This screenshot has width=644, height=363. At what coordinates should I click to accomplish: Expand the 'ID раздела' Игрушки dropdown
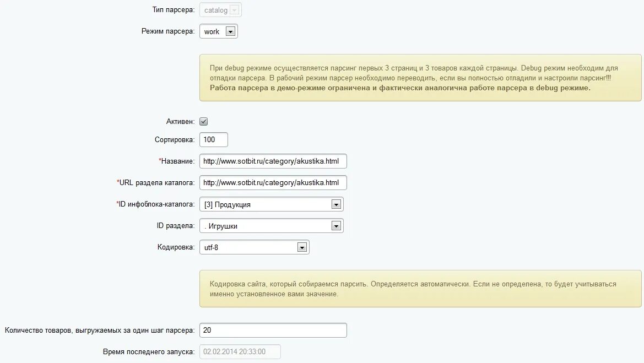(271, 226)
